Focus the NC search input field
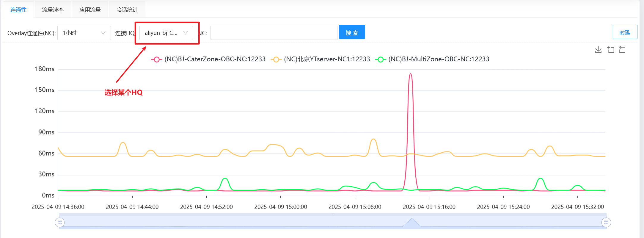The height and width of the screenshot is (238, 644). point(274,33)
